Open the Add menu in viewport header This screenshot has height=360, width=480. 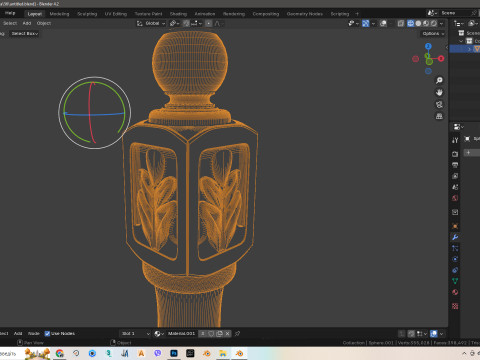point(27,23)
